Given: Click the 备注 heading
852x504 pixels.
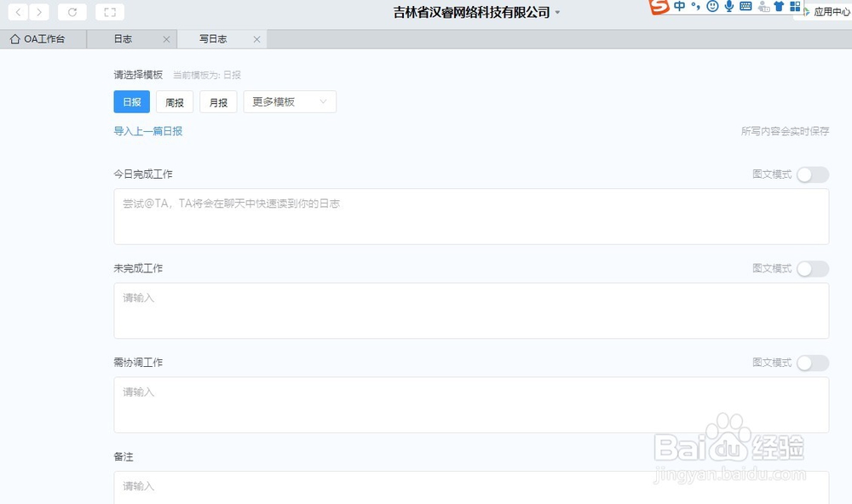Looking at the screenshot, I should (x=124, y=456).
